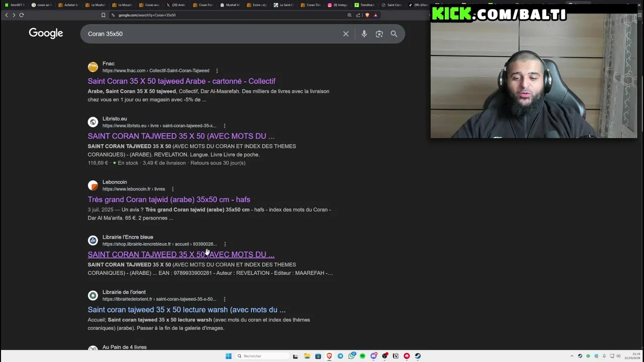Click the share icon in the address bar
This screenshot has height=362, width=644.
coord(358,15)
